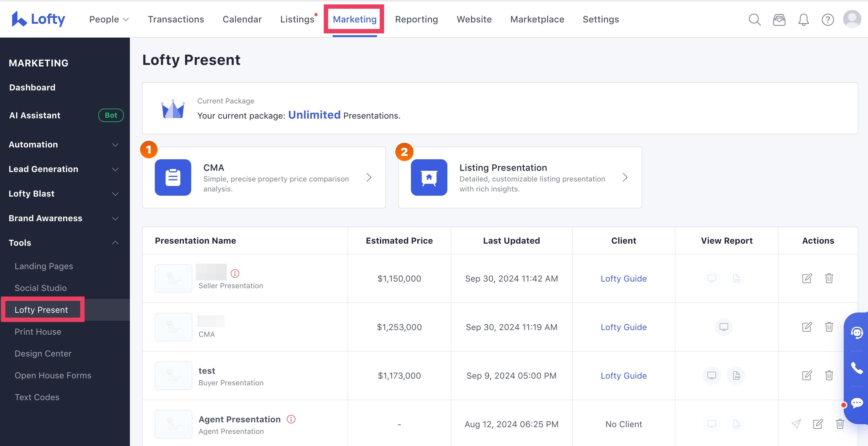Open CMA card via its arrow
Screen dimensions: 868x446
point(369,177)
